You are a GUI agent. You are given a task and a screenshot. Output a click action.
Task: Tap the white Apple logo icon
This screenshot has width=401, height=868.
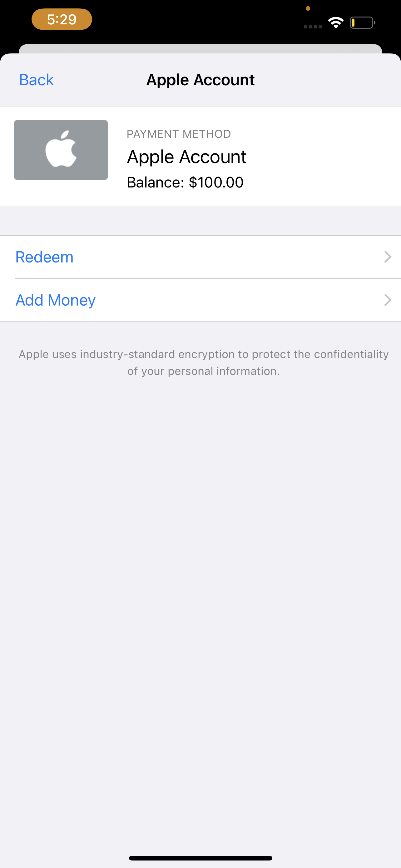click(61, 149)
